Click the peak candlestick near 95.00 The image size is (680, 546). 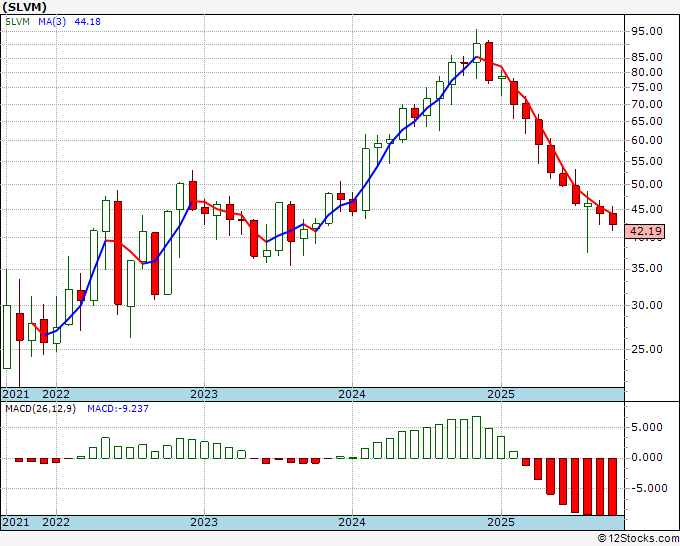(x=477, y=53)
